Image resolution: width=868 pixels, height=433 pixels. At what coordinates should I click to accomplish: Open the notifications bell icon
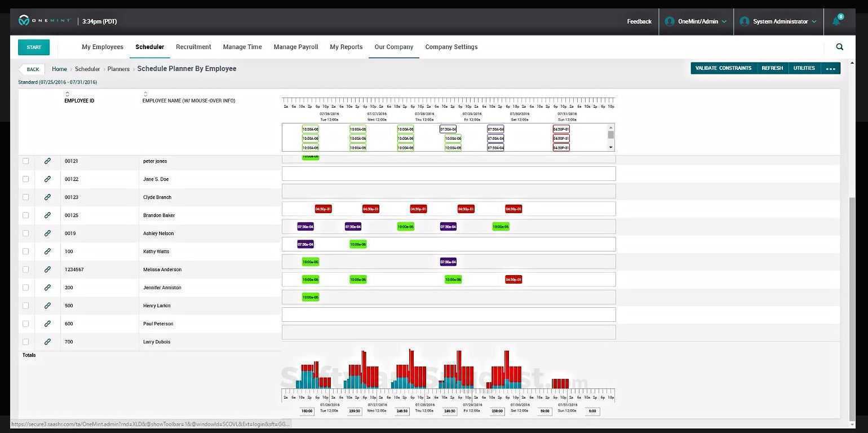pos(836,21)
